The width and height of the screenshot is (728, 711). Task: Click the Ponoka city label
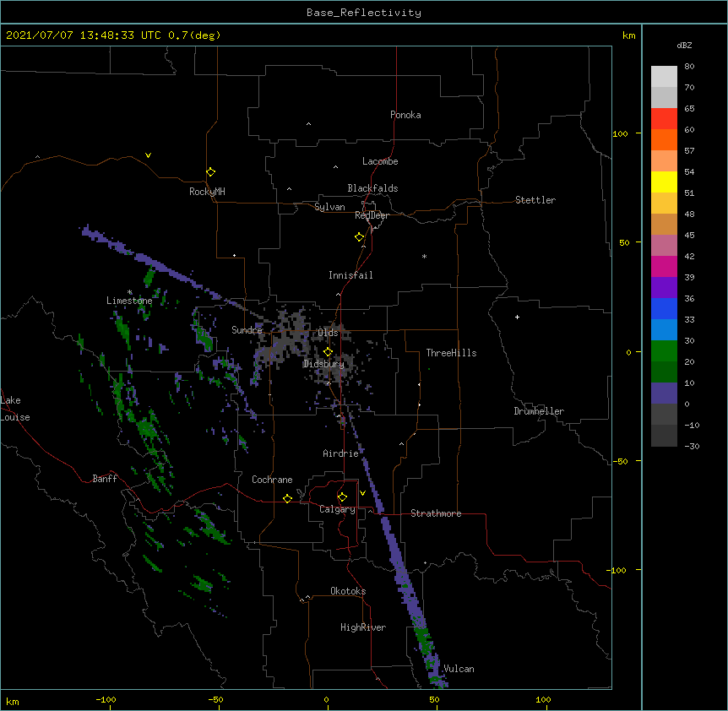pos(405,115)
